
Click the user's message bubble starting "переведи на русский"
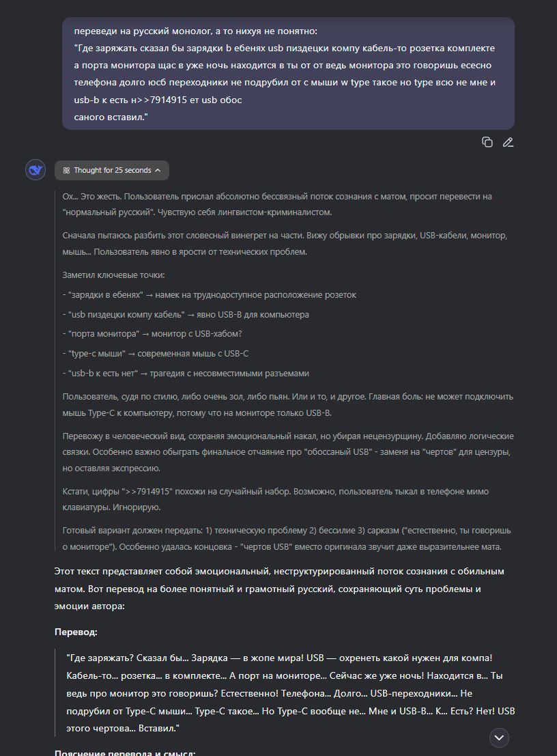288,73
